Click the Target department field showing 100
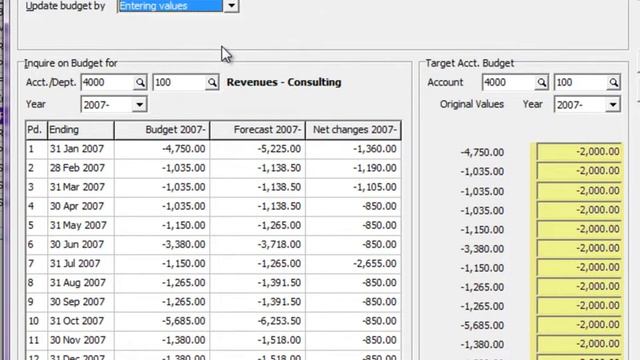The height and width of the screenshot is (360, 640). coord(581,82)
